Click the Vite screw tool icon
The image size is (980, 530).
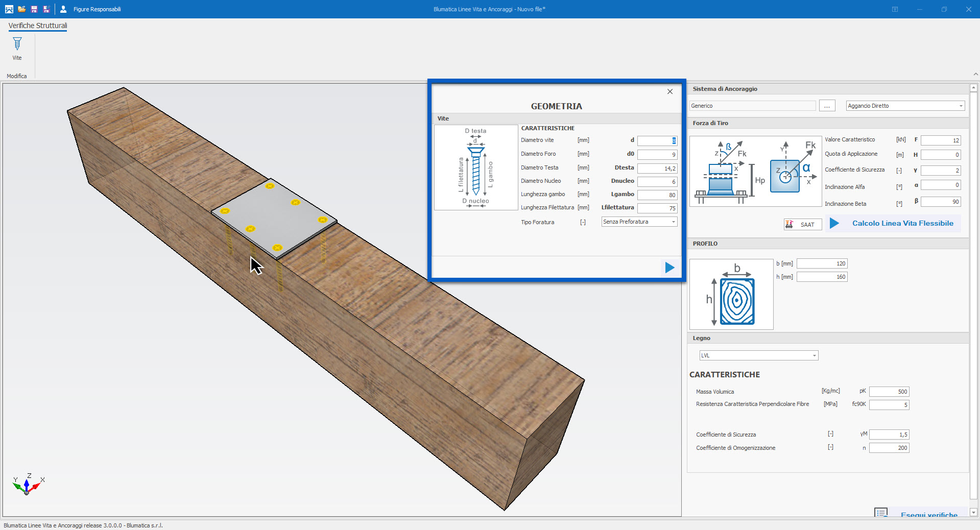(x=17, y=44)
